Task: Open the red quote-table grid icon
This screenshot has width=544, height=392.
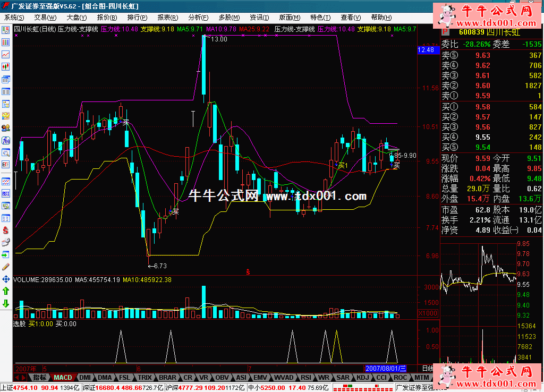Action: 5,42
